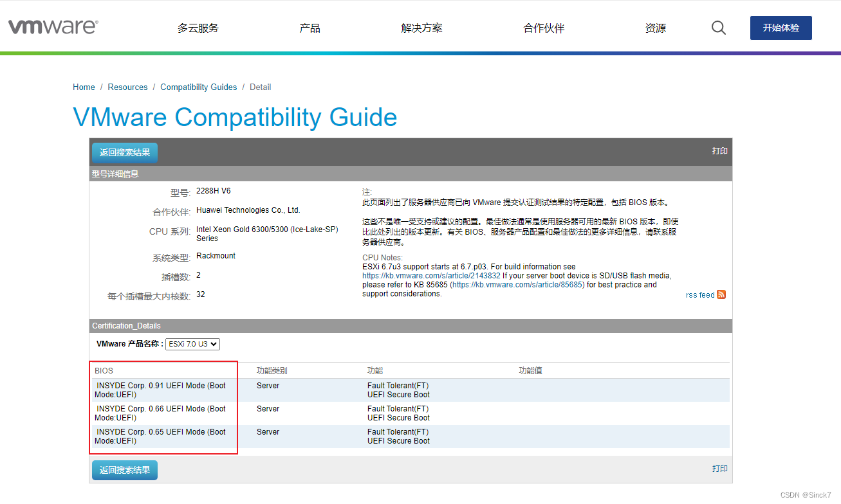Screen dimensions: 841x504
Task: Click the CPU Notes label
Action: [382, 258]
